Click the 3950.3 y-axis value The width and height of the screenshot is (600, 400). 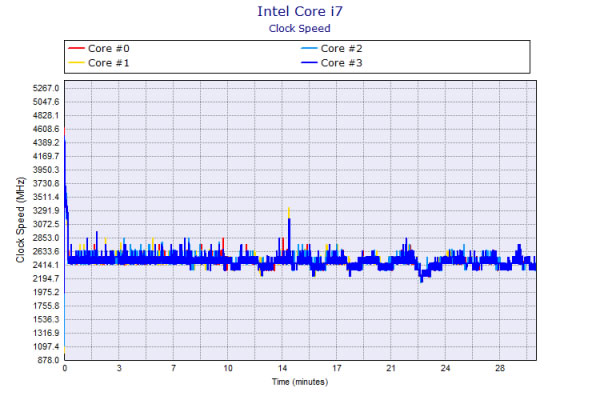point(46,170)
